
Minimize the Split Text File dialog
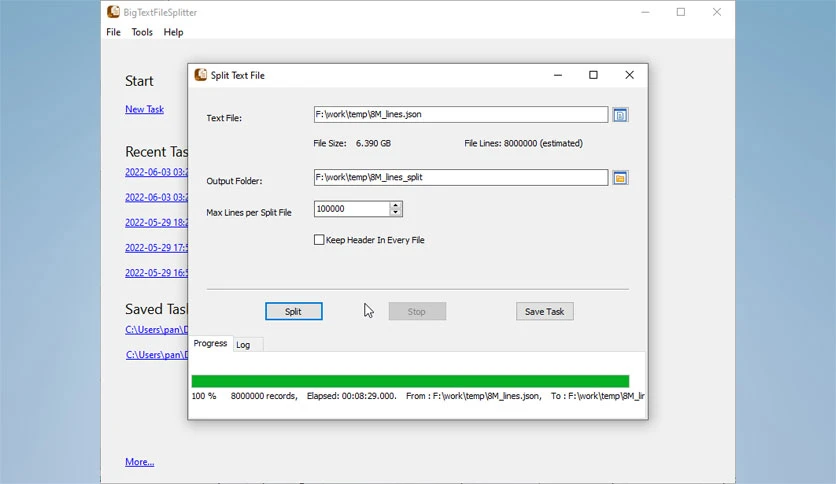(558, 75)
